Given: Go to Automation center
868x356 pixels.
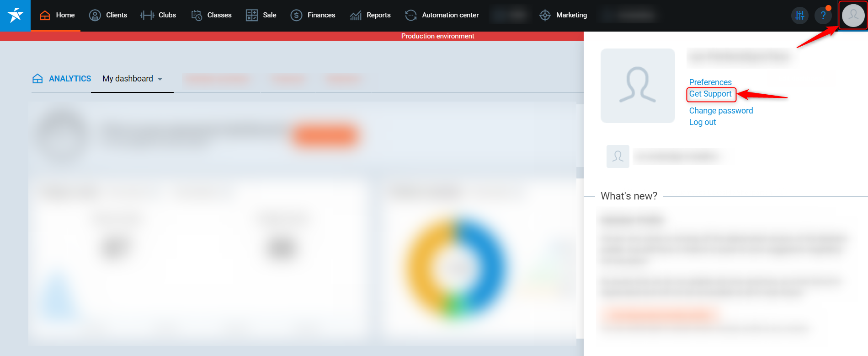Looking at the screenshot, I should pyautogui.click(x=442, y=15).
